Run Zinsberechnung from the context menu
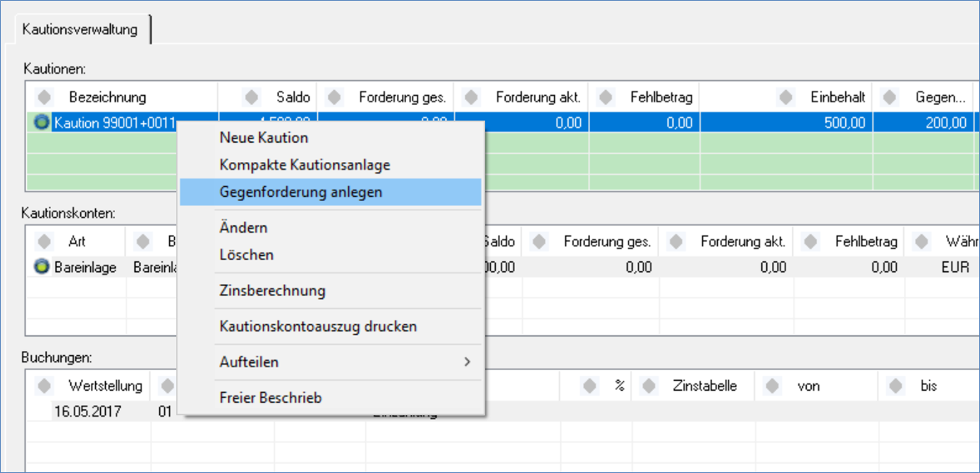This screenshot has width=980, height=473. [x=273, y=290]
